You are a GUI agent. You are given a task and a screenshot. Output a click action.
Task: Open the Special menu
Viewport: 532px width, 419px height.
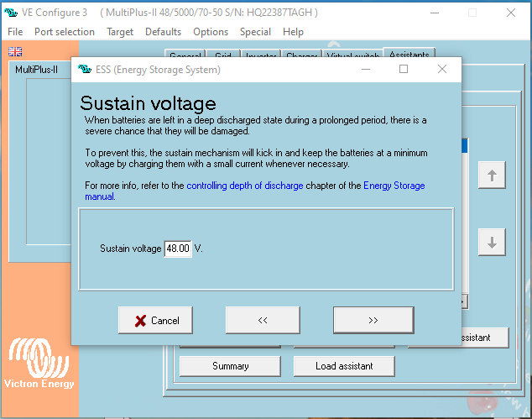(255, 32)
